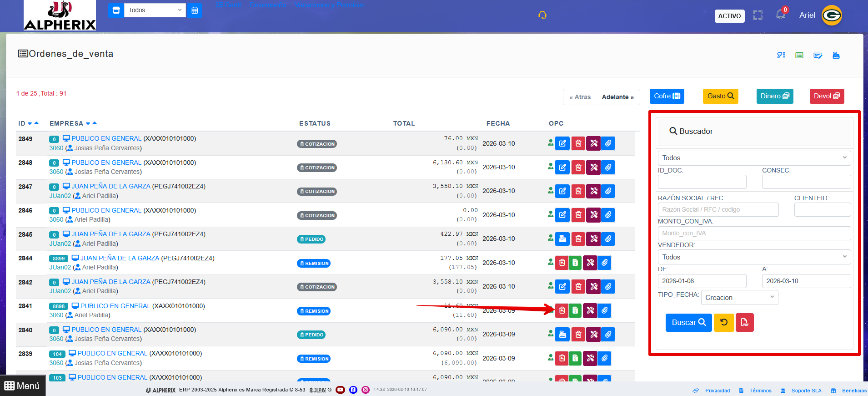Screen dimensions: 868x396
Task: Click the Razón Social / RFC input field
Action: [718, 209]
